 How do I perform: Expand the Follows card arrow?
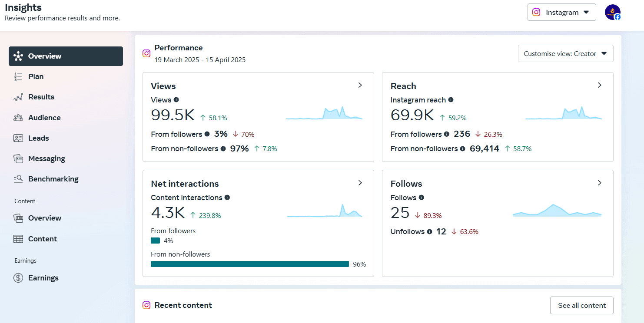599,183
